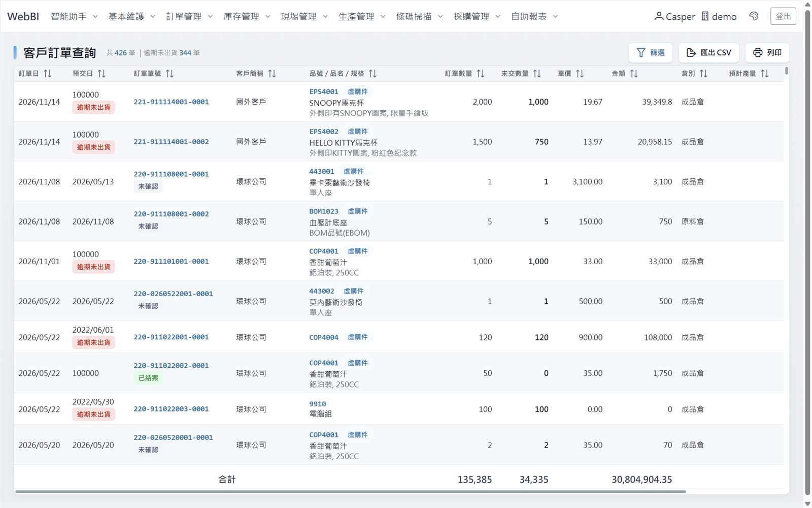Click the 登出 logout button
The height and width of the screenshot is (508, 812).
point(783,16)
